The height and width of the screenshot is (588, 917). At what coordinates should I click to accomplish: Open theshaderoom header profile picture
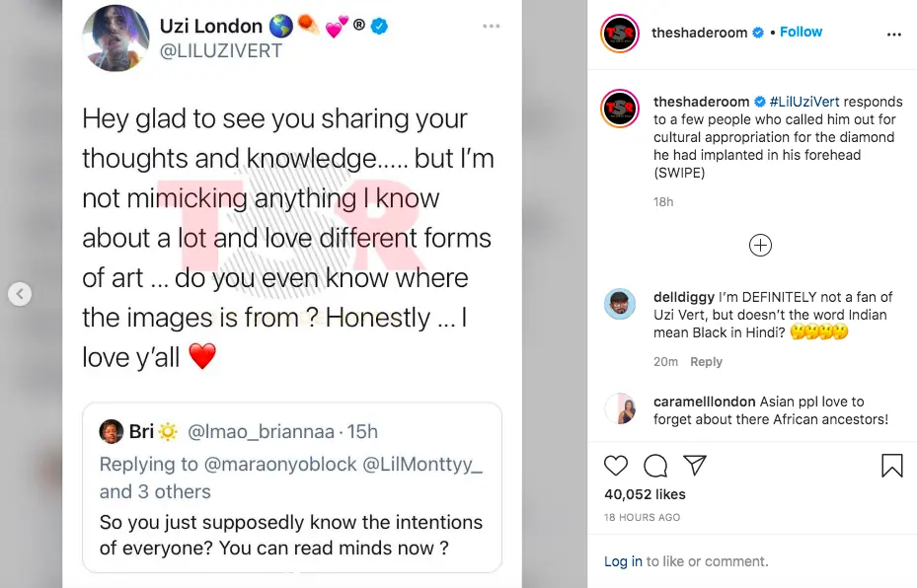[620, 34]
